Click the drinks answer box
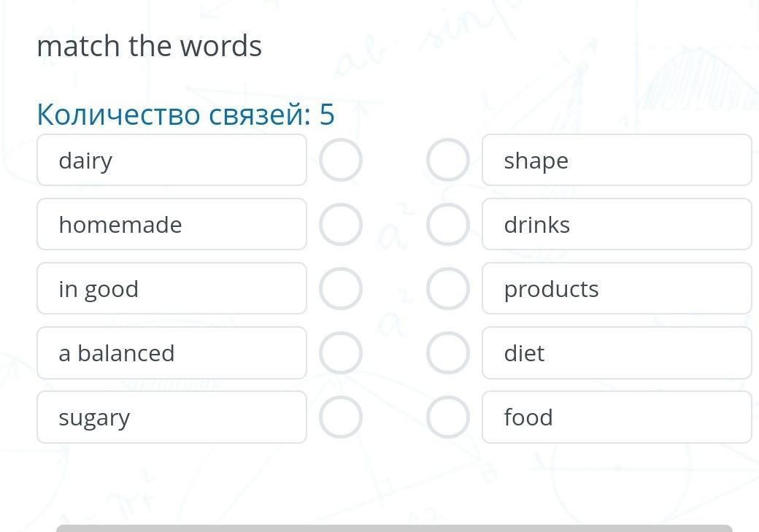The width and height of the screenshot is (759, 532). click(x=617, y=224)
